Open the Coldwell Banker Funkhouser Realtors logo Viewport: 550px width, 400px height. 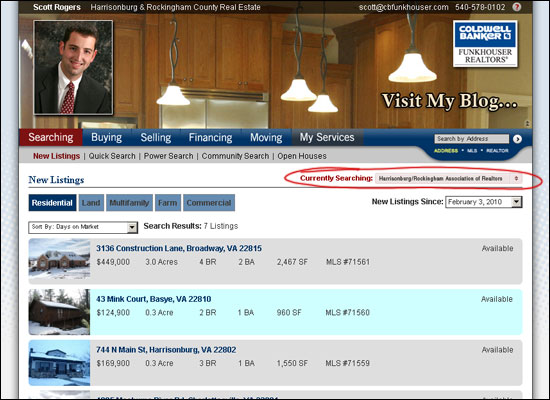point(485,44)
